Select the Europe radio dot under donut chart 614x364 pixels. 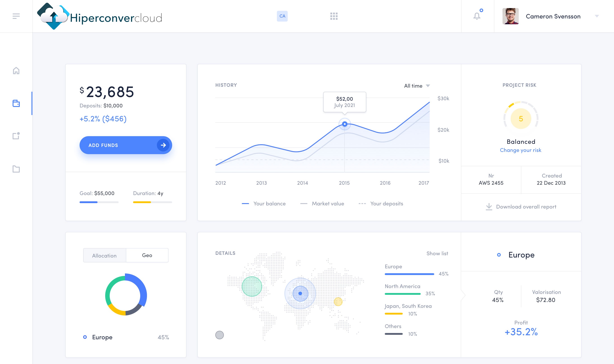[x=85, y=337]
